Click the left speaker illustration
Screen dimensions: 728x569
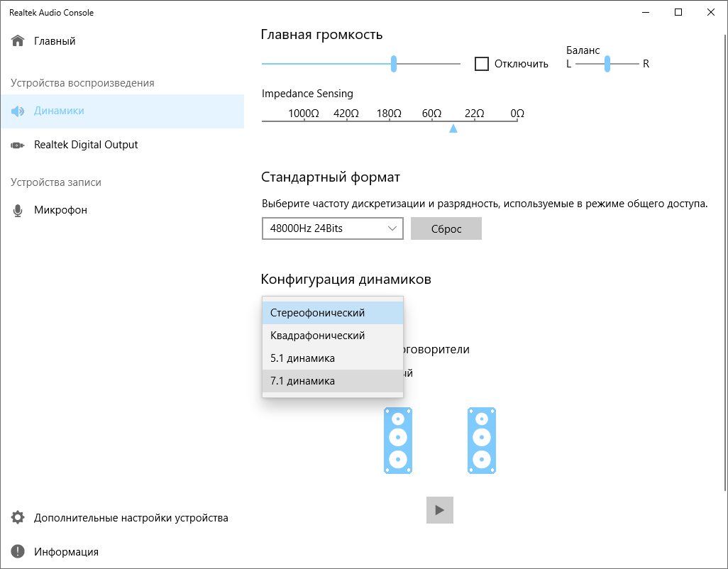pyautogui.click(x=398, y=441)
